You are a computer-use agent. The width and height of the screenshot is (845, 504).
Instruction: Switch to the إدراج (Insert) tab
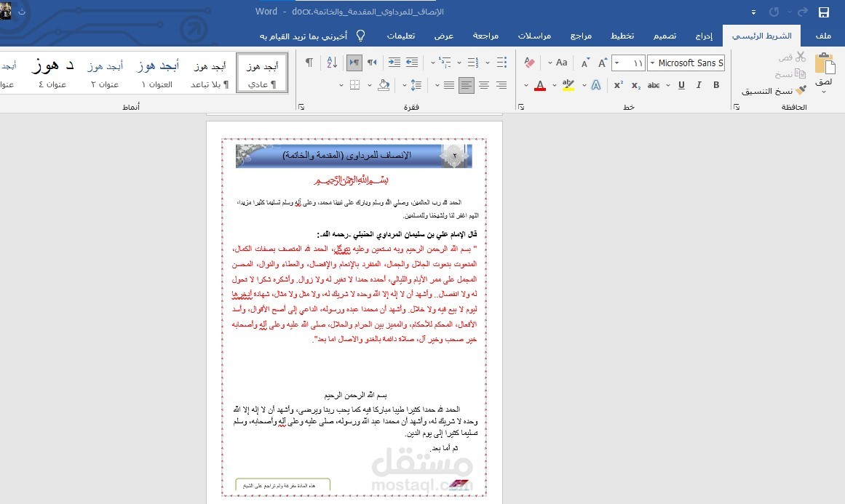tap(704, 36)
